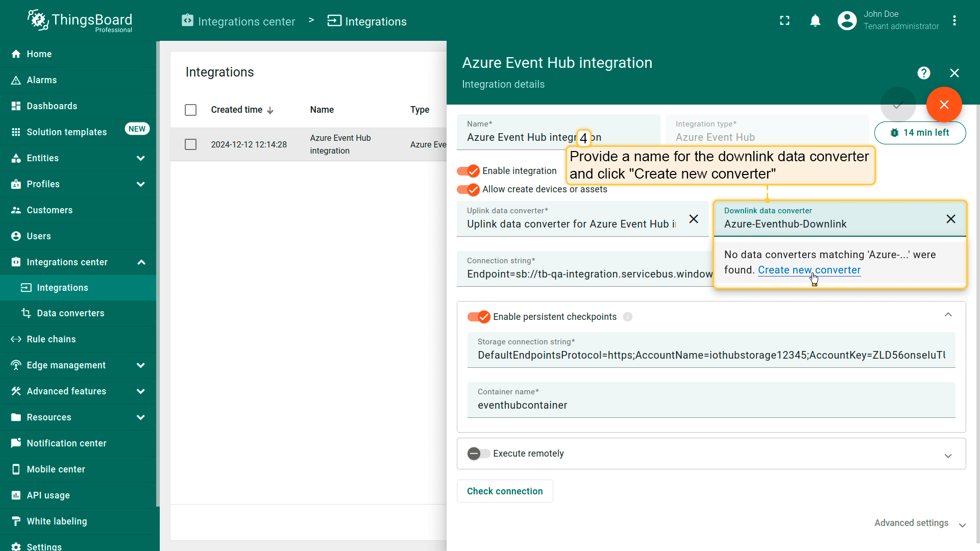The height and width of the screenshot is (551, 980).
Task: Click info icon beside persistent checkpoints
Action: (627, 317)
